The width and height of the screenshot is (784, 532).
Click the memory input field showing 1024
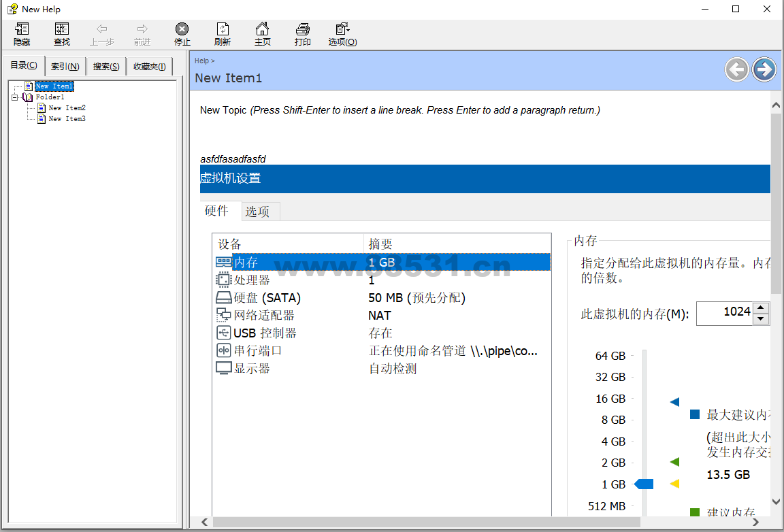(725, 313)
